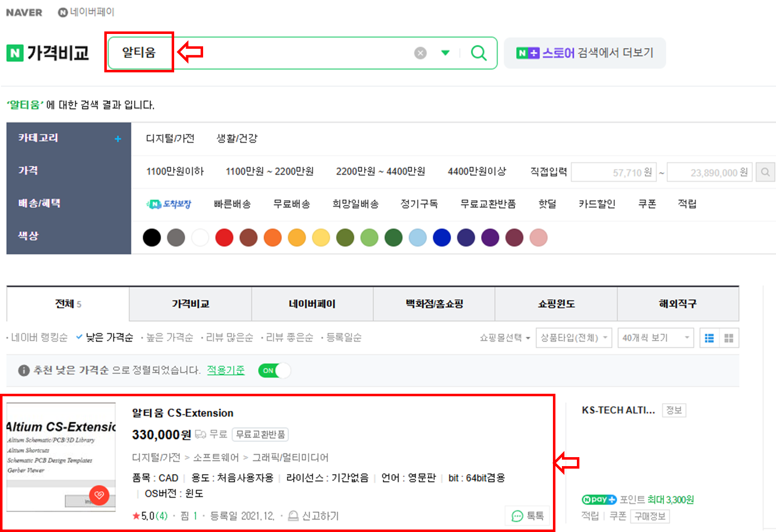Select the gray color swatch
The image size is (776, 532).
pos(176,238)
